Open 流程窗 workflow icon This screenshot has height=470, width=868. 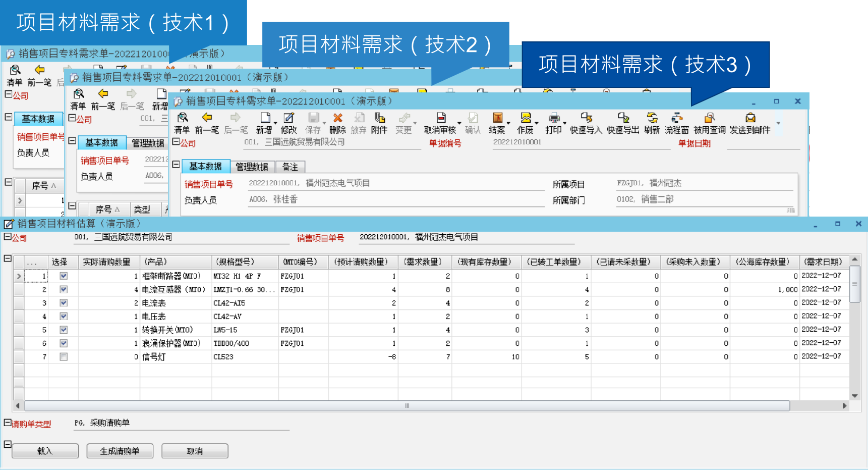[677, 118]
